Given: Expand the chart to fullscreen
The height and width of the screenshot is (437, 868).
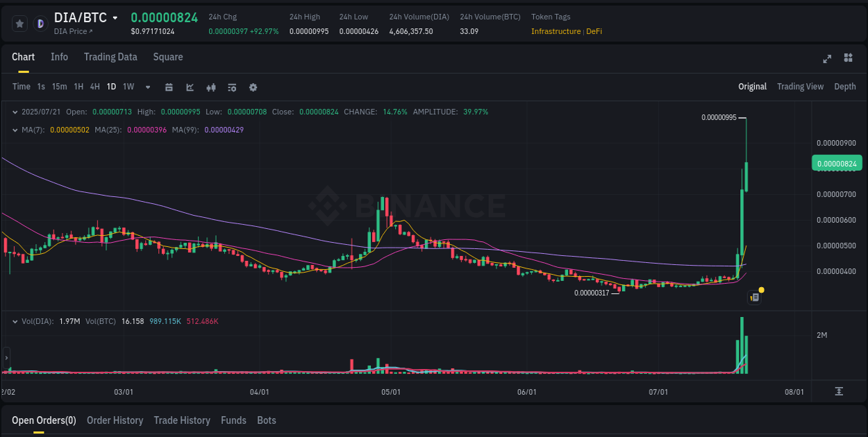Looking at the screenshot, I should 826,59.
